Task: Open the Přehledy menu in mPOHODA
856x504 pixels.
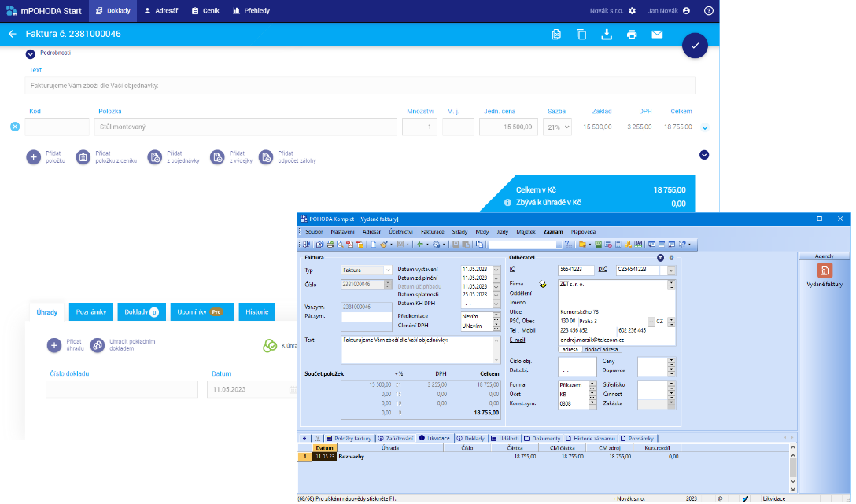Action: [251, 11]
